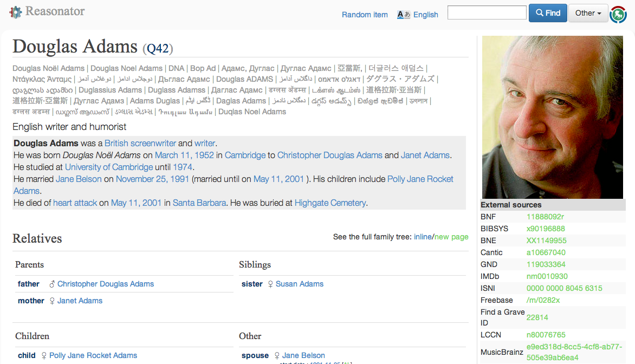Follow the writer link in summary
This screenshot has width=635, height=364.
(205, 144)
